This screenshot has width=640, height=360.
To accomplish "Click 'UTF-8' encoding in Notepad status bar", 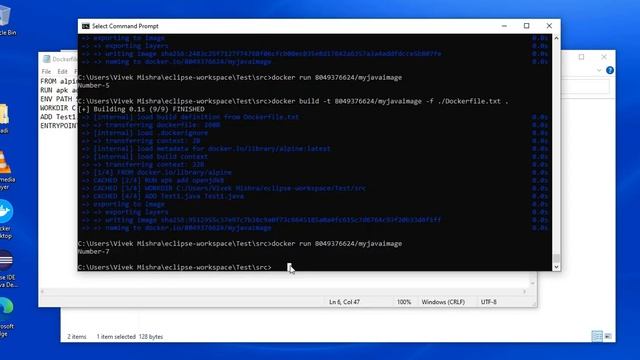I will click(x=488, y=302).
